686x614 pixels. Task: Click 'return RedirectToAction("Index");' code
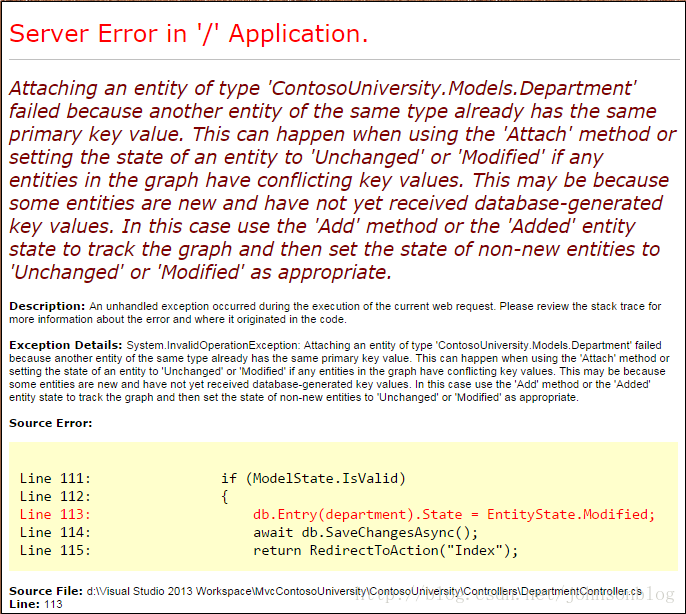pos(385,550)
